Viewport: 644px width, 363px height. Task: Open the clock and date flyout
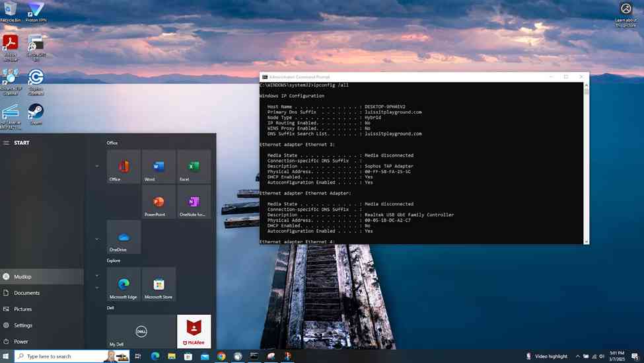point(618,356)
